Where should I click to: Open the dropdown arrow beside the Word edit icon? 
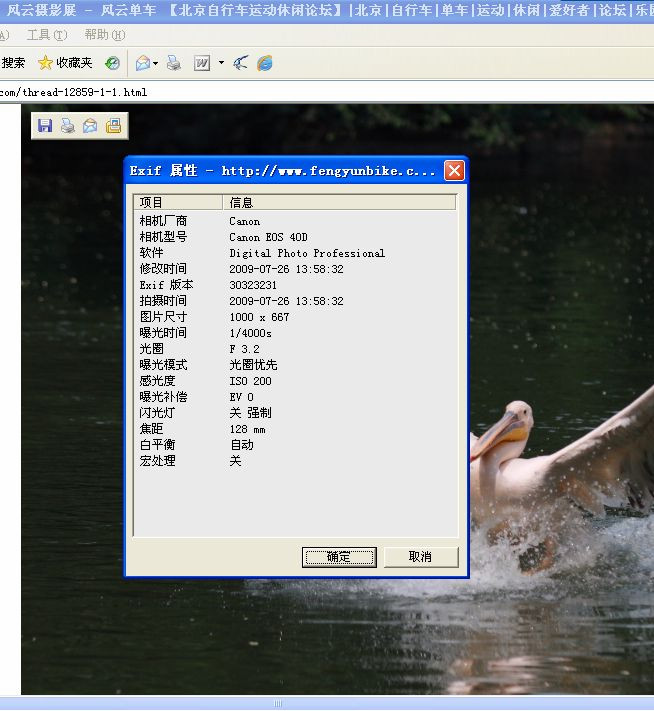[221, 63]
